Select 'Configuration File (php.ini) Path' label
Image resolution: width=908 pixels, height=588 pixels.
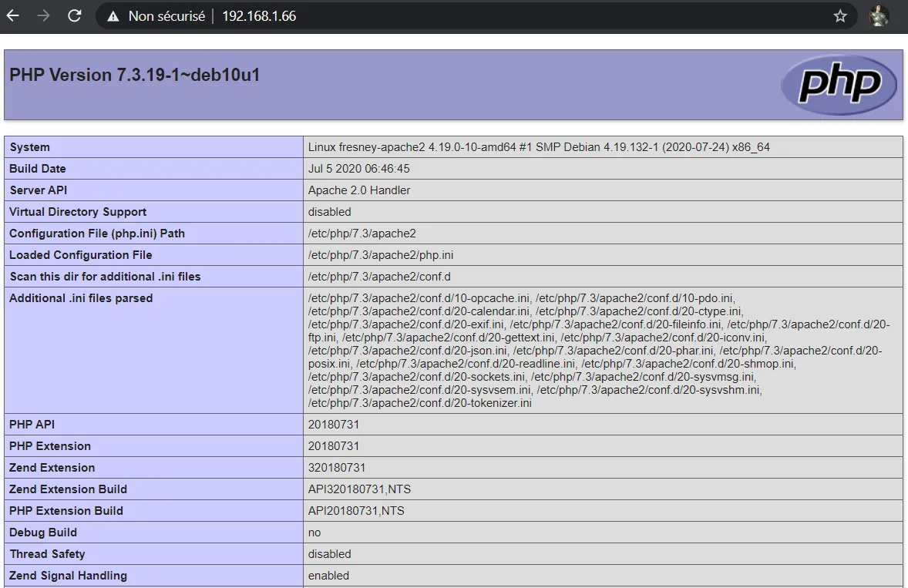click(96, 234)
